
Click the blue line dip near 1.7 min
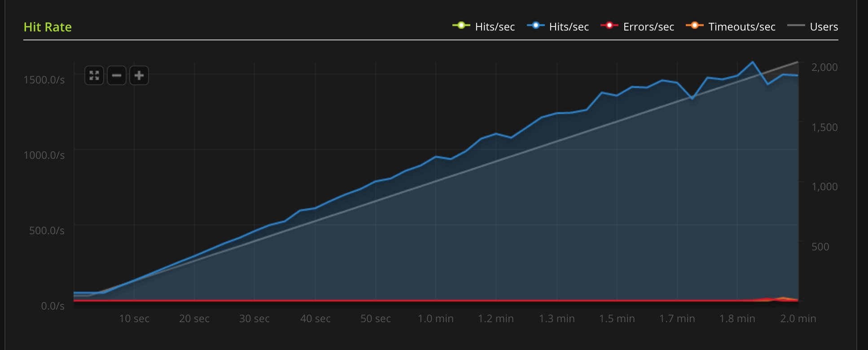[x=693, y=98]
